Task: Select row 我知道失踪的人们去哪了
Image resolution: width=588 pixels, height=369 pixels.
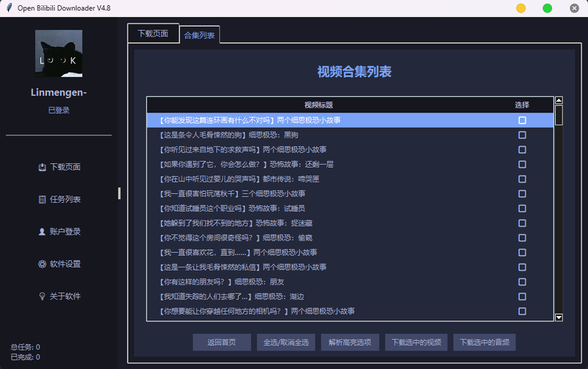Action: click(x=350, y=297)
